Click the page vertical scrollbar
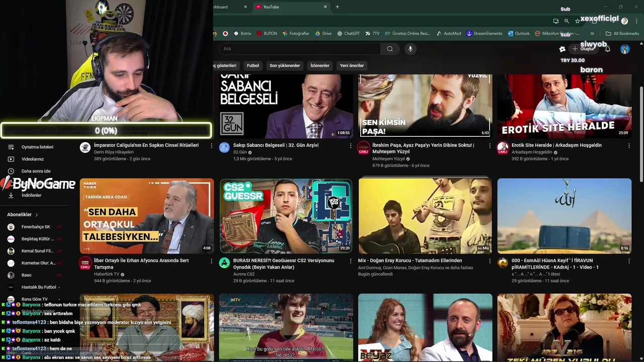The image size is (644, 362). (x=641, y=133)
